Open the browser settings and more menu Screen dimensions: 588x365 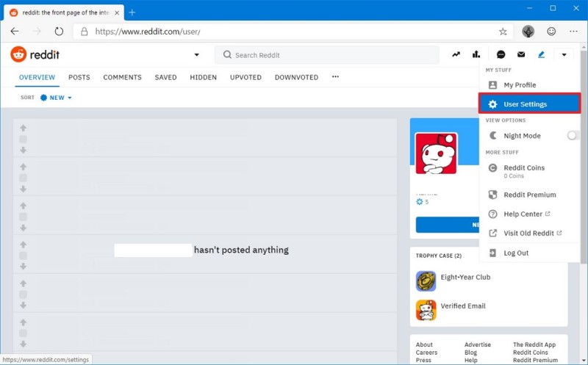pyautogui.click(x=573, y=32)
